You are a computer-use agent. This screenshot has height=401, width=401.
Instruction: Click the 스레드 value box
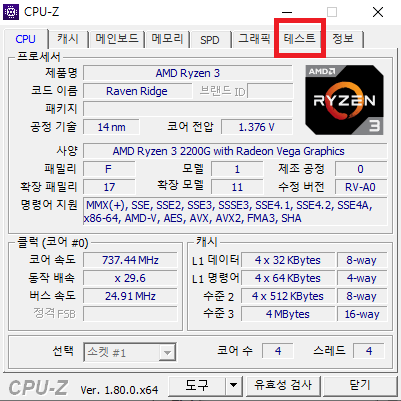pyautogui.click(x=369, y=351)
